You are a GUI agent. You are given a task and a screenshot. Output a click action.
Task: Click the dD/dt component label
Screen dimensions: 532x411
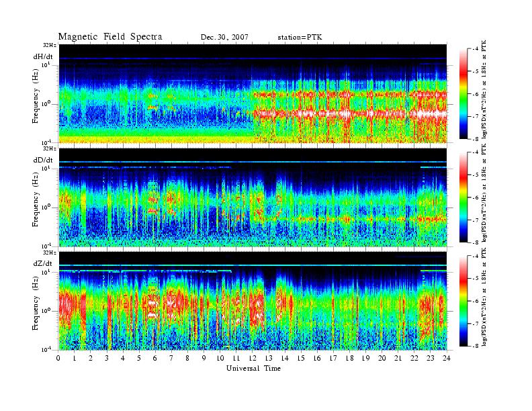[43, 160]
